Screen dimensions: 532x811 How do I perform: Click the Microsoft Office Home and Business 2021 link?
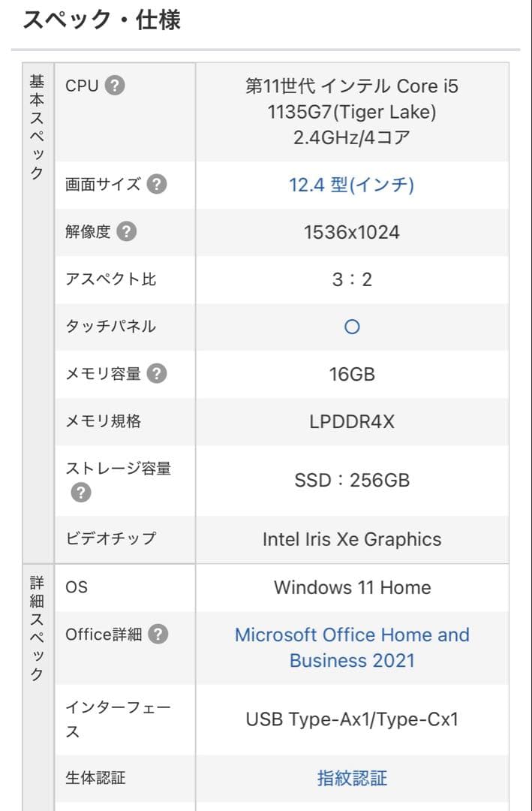click(x=353, y=647)
